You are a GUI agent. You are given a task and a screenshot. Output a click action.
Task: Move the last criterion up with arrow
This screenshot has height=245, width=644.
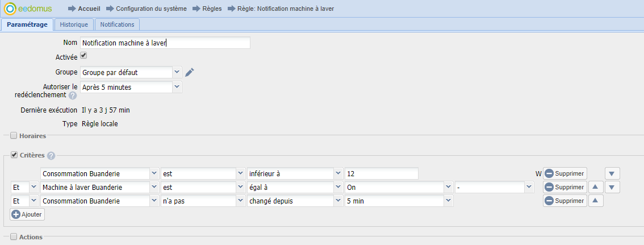pyautogui.click(x=596, y=201)
